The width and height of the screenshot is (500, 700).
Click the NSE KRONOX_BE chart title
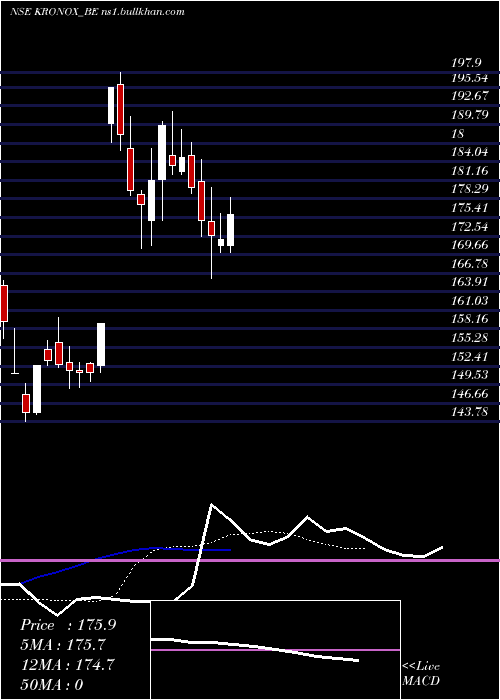53,12
